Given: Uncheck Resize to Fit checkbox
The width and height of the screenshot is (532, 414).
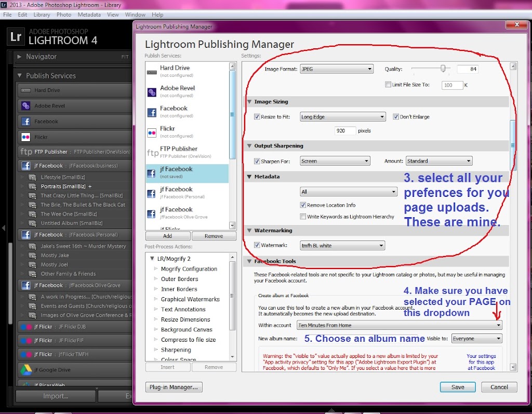Looking at the screenshot, I should point(257,117).
